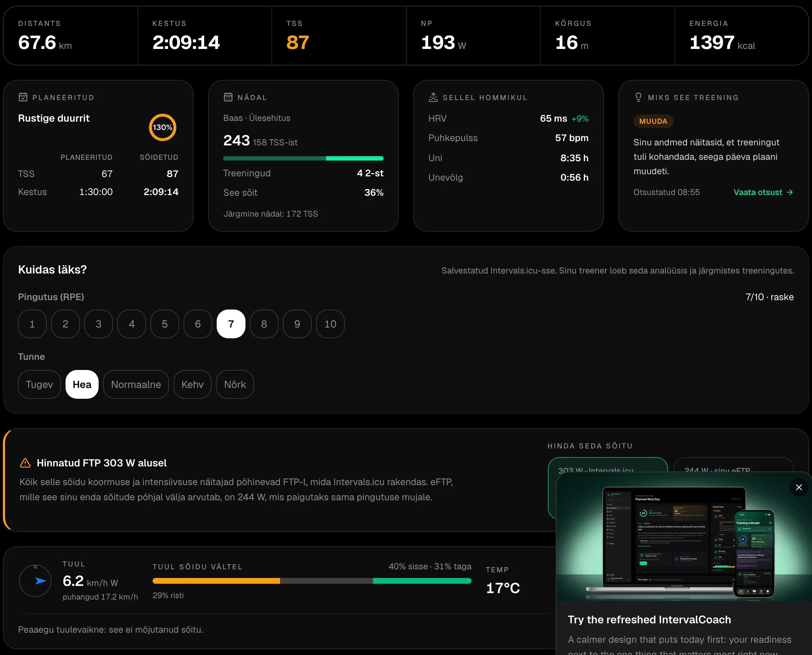Set RPE to 4
The width and height of the screenshot is (812, 655).
132,324
